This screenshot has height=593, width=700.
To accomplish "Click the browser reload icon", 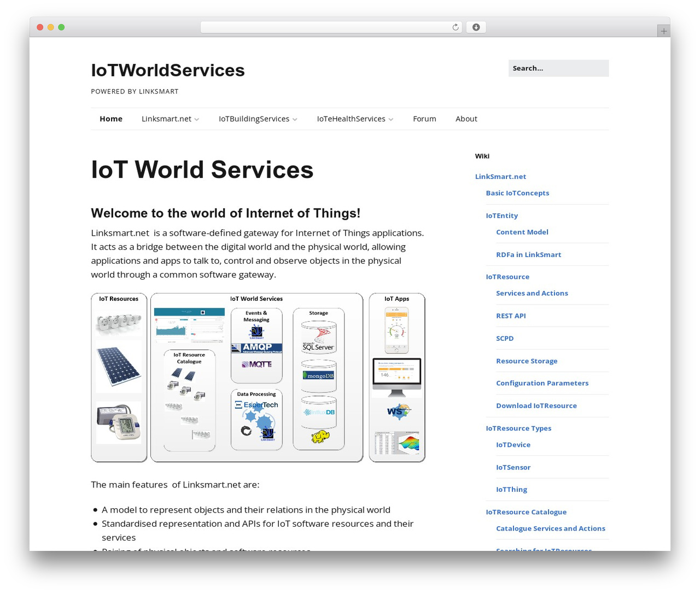I will click(455, 27).
